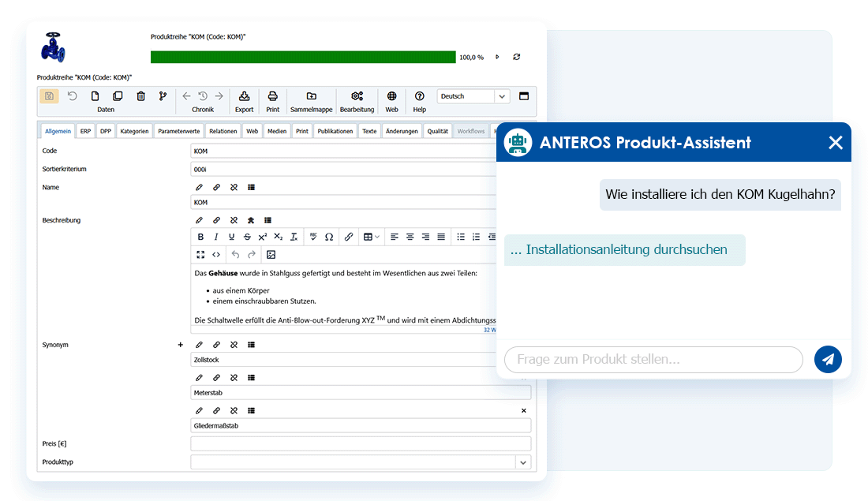Click the person icon above Beschreibung editor
The image size is (868, 501).
point(251,220)
